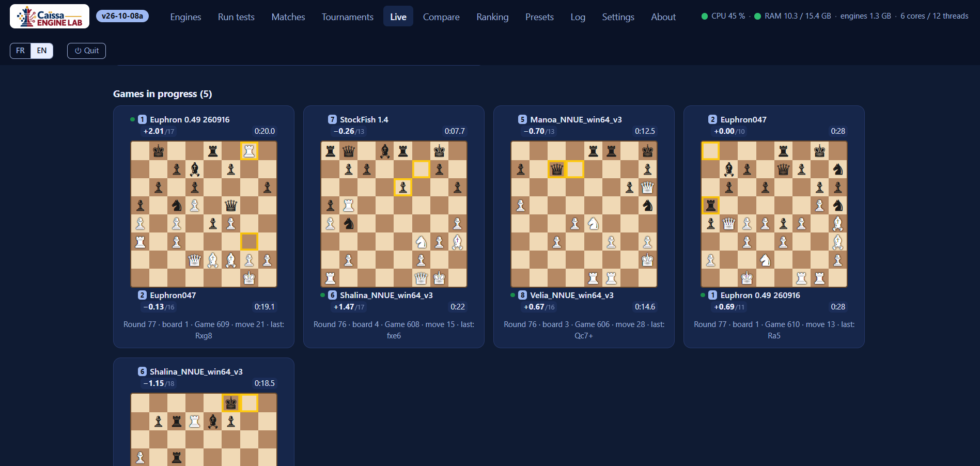Image resolution: width=980 pixels, height=466 pixels.
Task: Open the Engines tab
Action: point(186,17)
